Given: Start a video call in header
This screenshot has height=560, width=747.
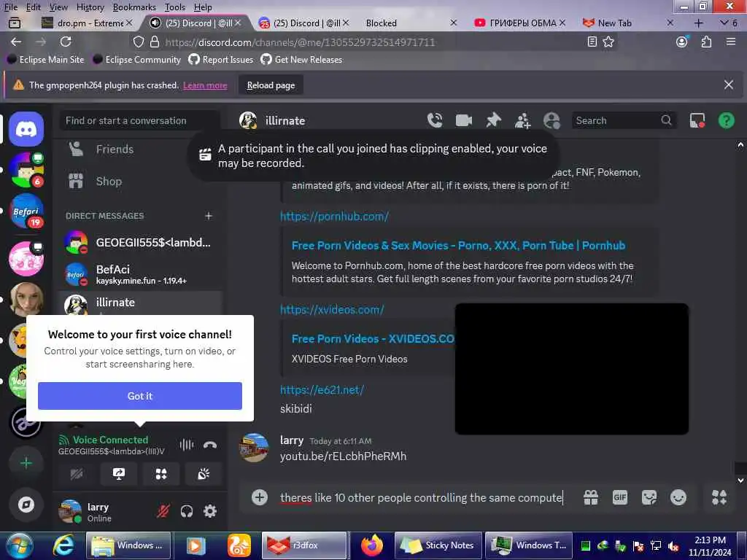Looking at the screenshot, I should (x=463, y=120).
